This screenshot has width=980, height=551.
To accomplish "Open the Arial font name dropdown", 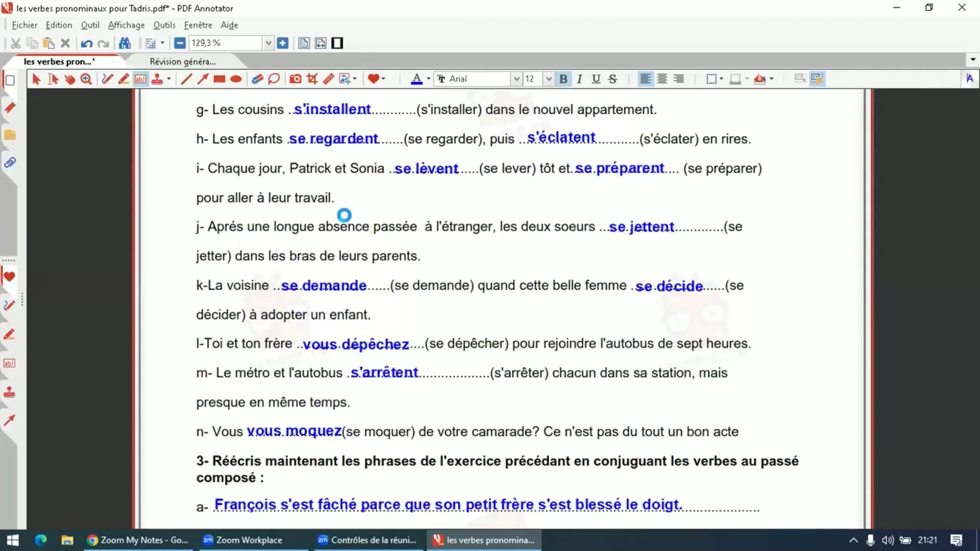I will coord(516,79).
